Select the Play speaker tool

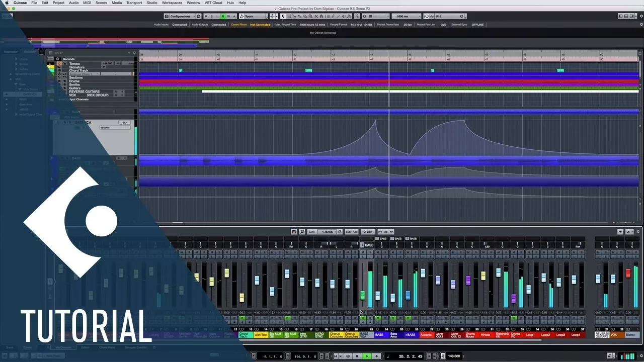[x=344, y=16]
